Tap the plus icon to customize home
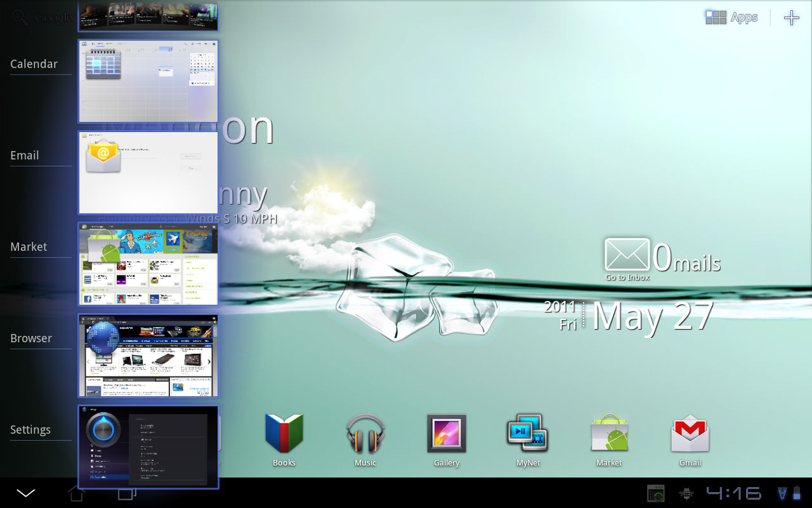The width and height of the screenshot is (812, 508). tap(791, 18)
